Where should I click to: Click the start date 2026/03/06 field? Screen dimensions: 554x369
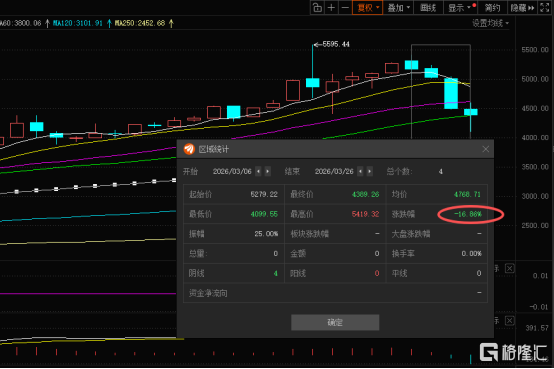[232, 171]
